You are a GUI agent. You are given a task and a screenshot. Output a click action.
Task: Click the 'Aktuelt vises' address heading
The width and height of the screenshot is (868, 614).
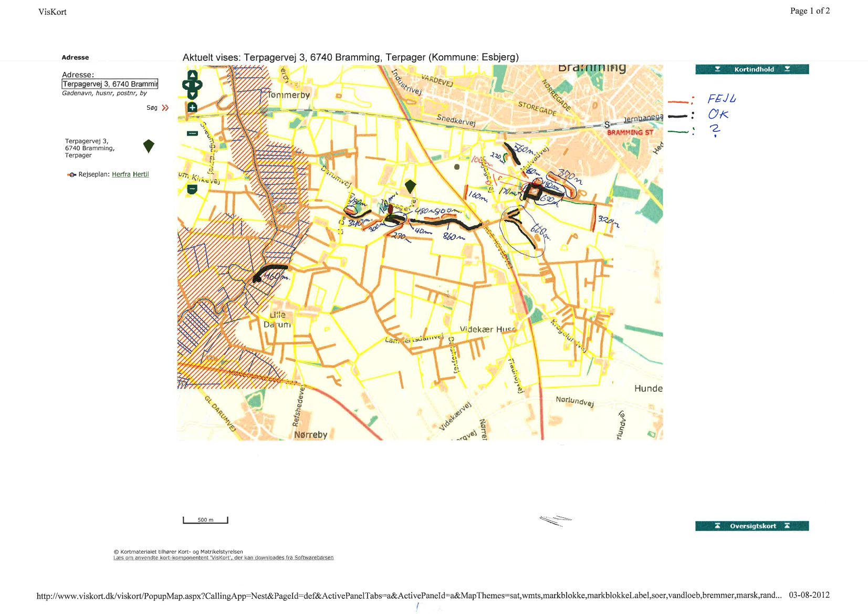350,57
